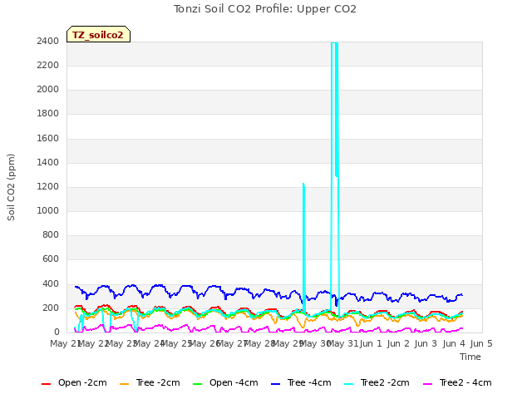Click the cyan spike peak near 1200 ppm

303,185
